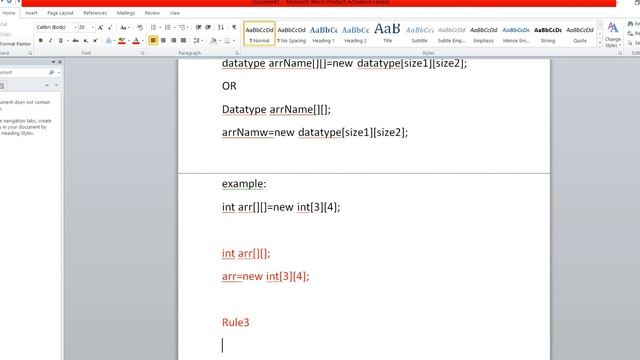Open the Change Case menu

(x=124, y=27)
